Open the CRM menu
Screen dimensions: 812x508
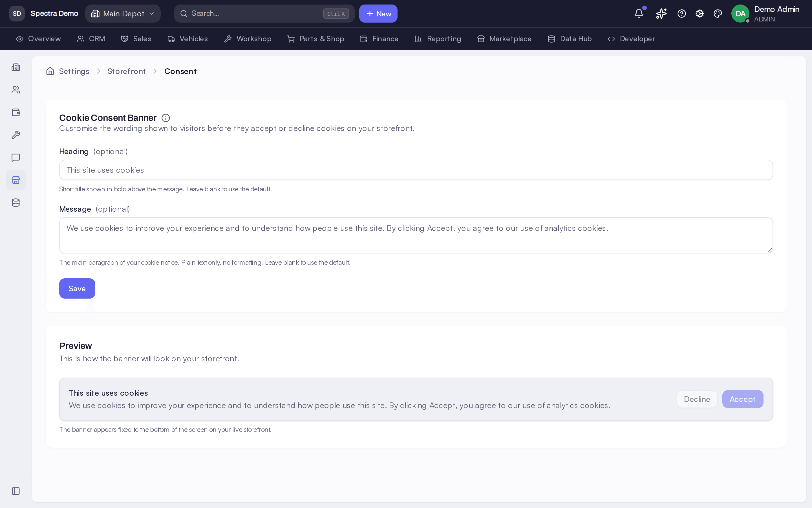click(91, 39)
